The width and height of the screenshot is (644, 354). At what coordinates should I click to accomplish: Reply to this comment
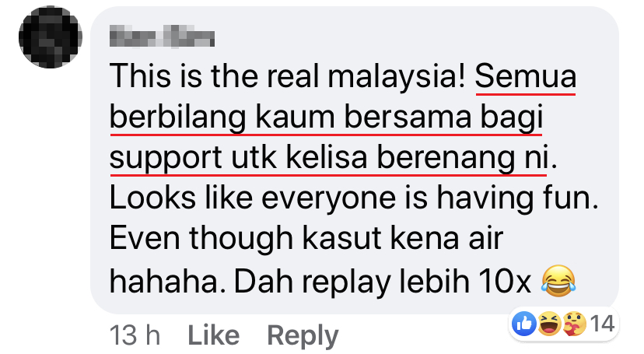point(303,336)
